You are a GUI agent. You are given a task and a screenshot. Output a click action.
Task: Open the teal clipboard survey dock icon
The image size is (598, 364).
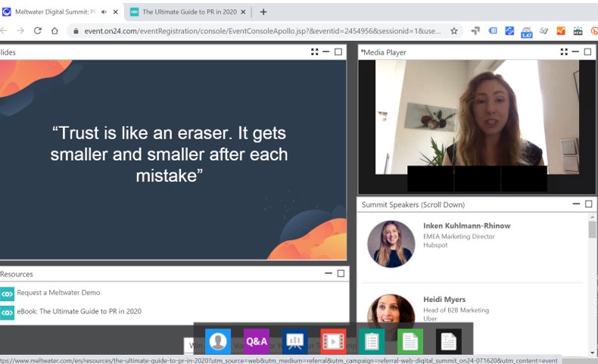[x=372, y=341]
